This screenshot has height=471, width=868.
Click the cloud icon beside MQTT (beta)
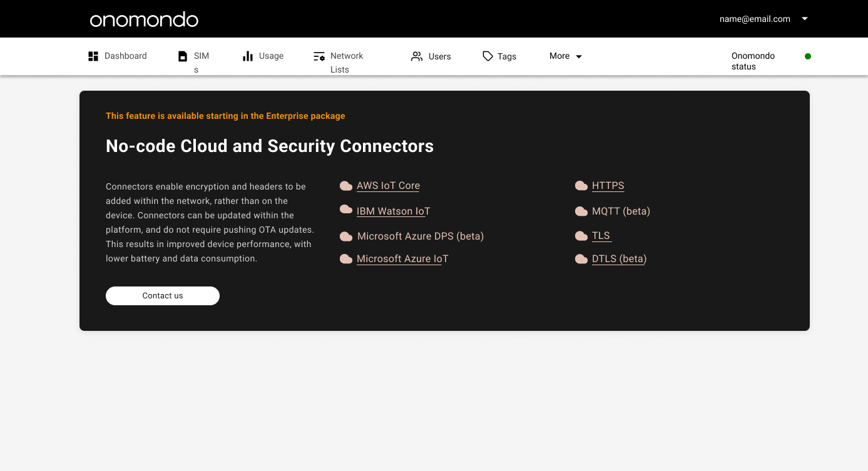tap(581, 211)
